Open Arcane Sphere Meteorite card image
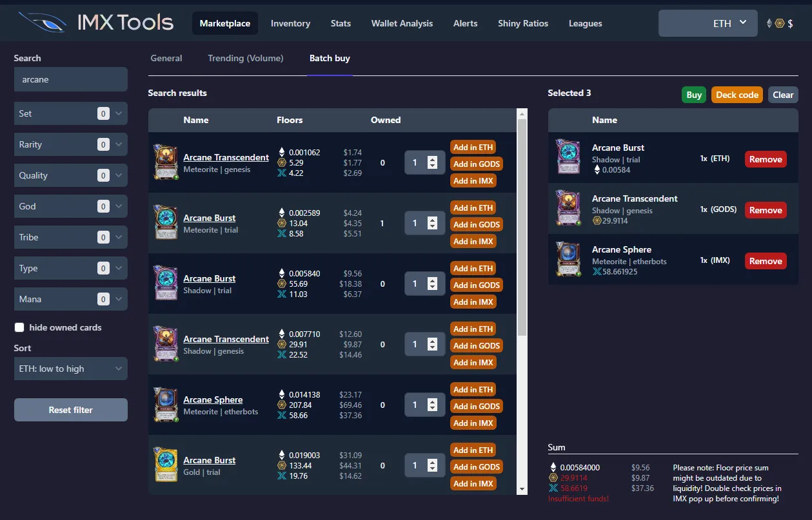The width and height of the screenshot is (812, 520). point(166,405)
